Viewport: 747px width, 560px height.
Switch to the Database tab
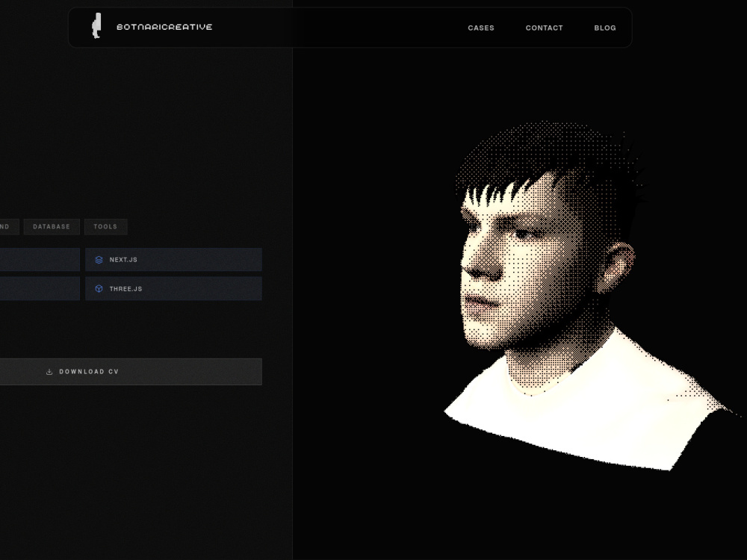(x=52, y=227)
